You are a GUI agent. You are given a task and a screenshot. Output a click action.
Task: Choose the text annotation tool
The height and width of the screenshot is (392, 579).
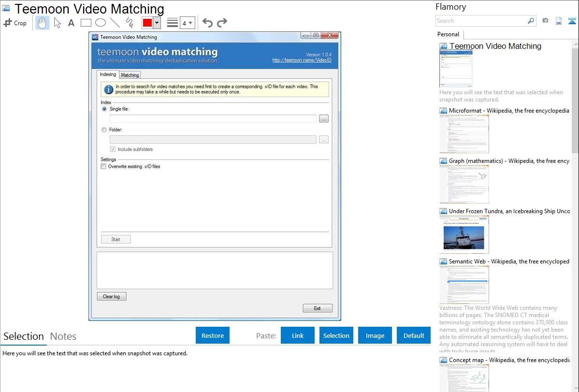point(71,23)
